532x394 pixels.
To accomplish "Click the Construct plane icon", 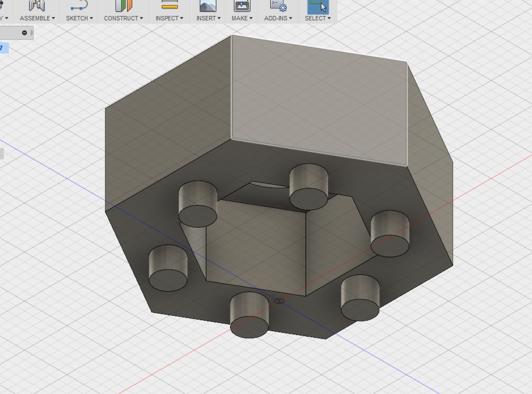I will (x=123, y=6).
